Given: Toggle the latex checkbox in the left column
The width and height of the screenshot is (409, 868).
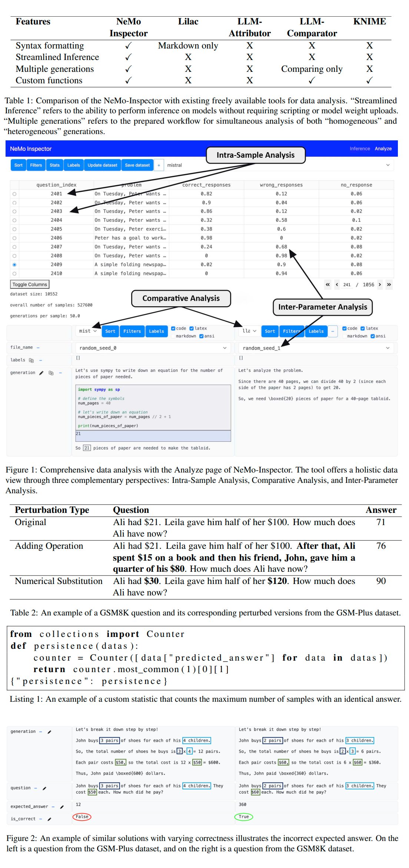Looking at the screenshot, I should pyautogui.click(x=192, y=328).
